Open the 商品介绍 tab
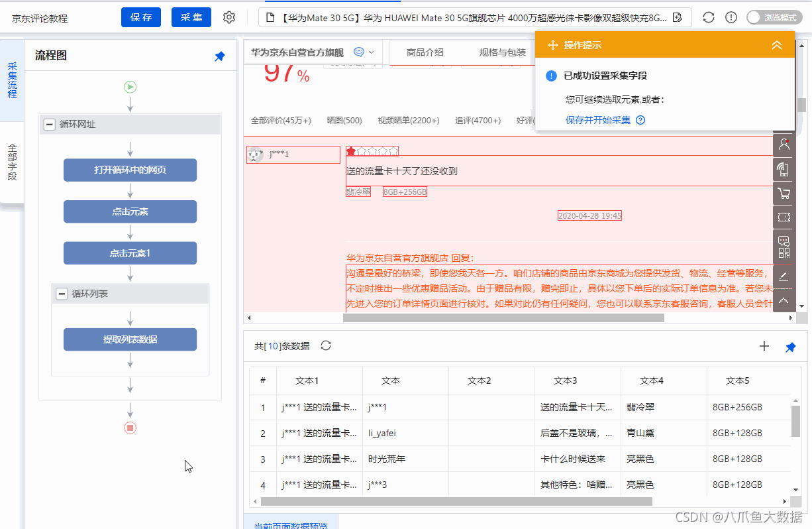 pyautogui.click(x=425, y=53)
